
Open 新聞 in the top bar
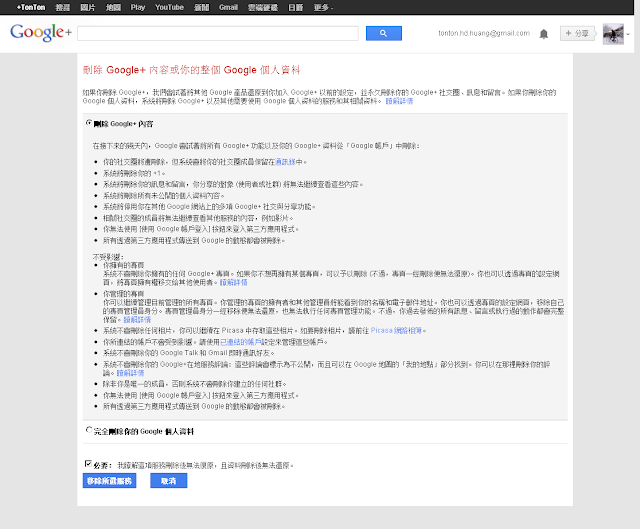point(202,7)
